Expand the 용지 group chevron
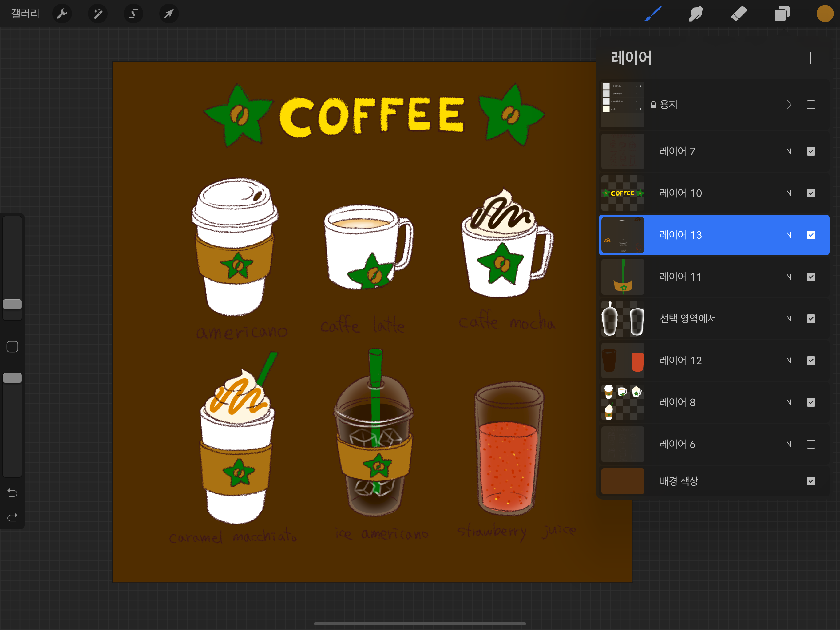The image size is (840, 630). (789, 105)
